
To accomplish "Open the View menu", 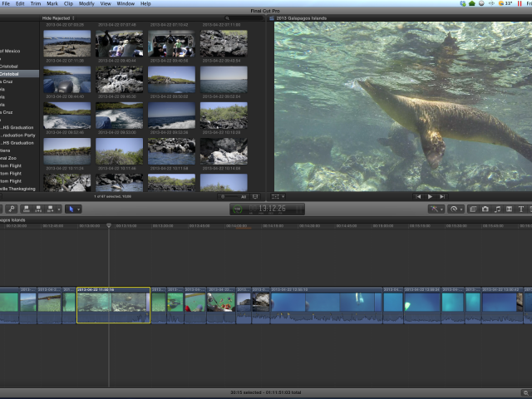I will point(106,3).
